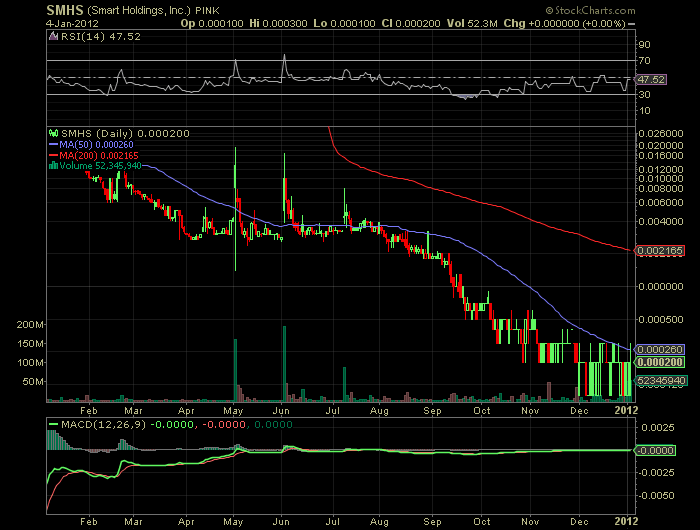The image size is (700, 530).
Task: Click the green -0.0000 MACD value tag
Action: pyautogui.click(x=655, y=451)
